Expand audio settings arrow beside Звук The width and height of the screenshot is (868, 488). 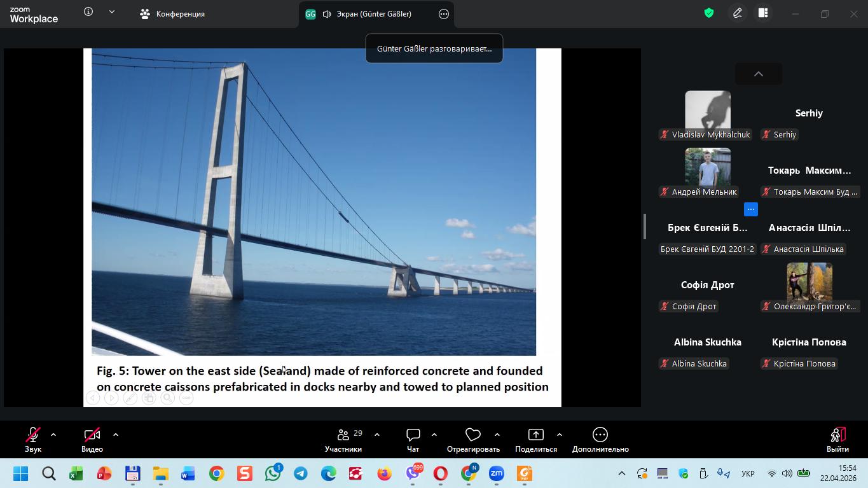(x=53, y=435)
